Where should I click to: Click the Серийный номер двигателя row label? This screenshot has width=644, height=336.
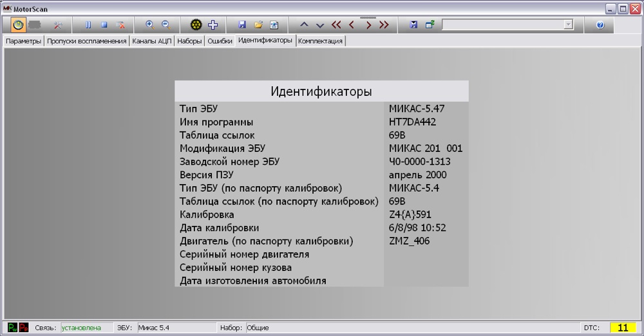(244, 254)
